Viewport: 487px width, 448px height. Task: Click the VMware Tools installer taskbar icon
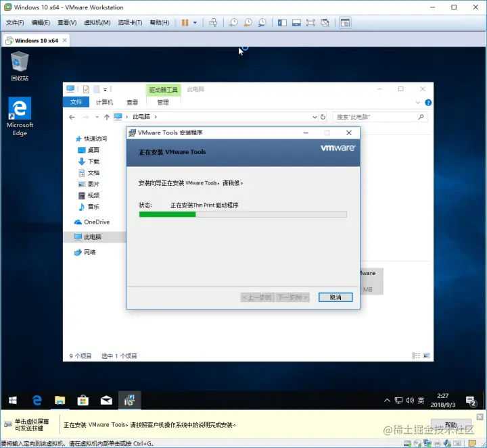click(129, 401)
